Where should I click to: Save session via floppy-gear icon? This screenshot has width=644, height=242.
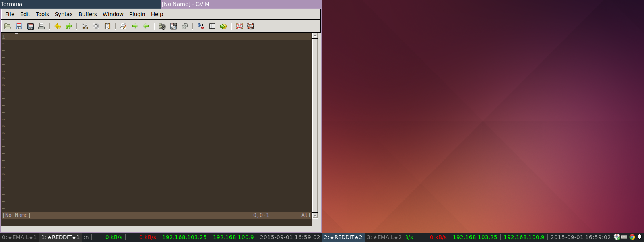173,26
